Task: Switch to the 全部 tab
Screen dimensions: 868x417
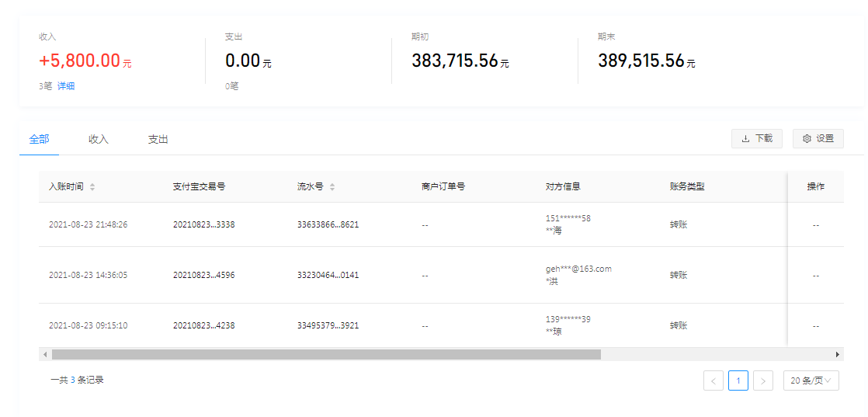Action: 39,140
